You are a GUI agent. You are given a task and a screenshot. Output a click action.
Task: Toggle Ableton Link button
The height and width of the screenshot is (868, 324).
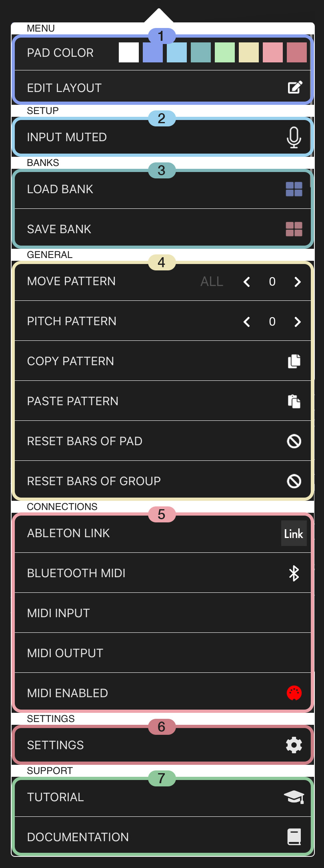point(294,533)
